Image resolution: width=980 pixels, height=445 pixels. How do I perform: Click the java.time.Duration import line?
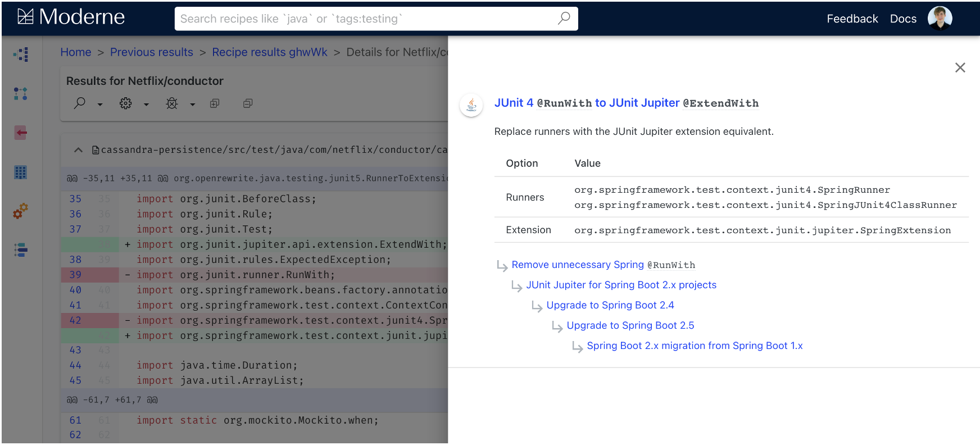point(217,365)
